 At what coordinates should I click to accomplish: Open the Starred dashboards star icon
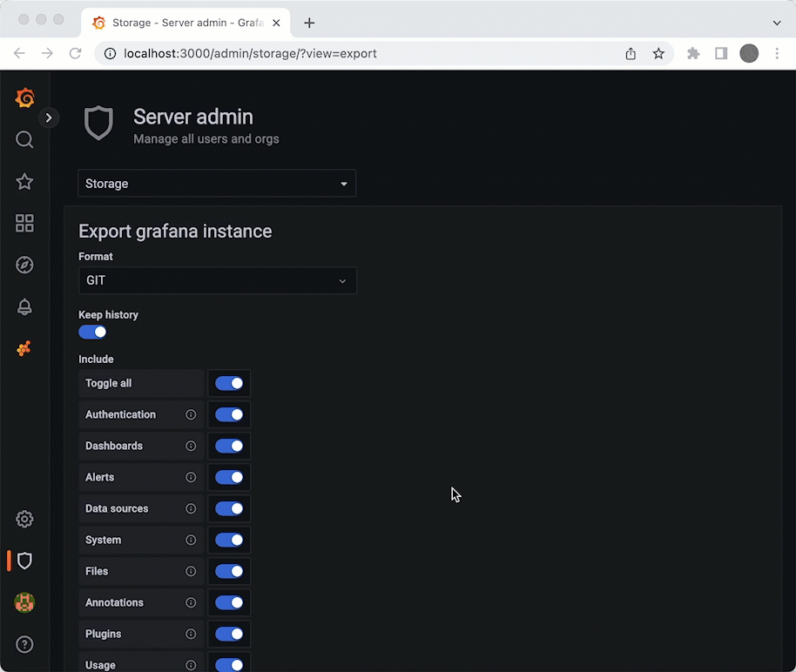pos(24,181)
